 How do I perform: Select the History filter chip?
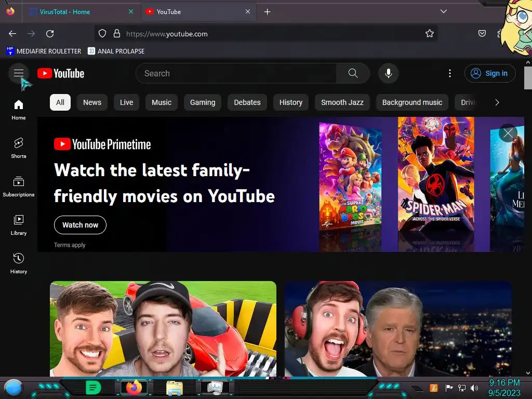tap(291, 102)
